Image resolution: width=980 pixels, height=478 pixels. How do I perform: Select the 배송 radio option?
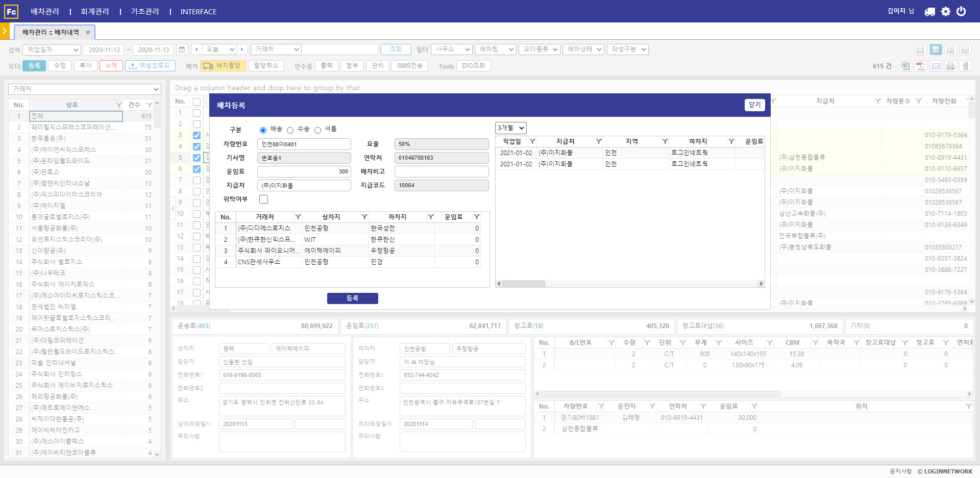tap(263, 130)
